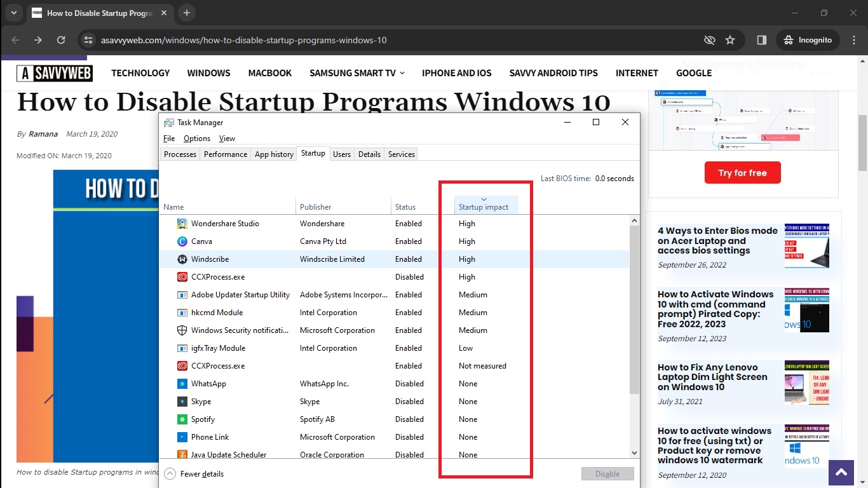The width and height of the screenshot is (868, 488).
Task: Open the Incognito profile menu
Action: 808,40
